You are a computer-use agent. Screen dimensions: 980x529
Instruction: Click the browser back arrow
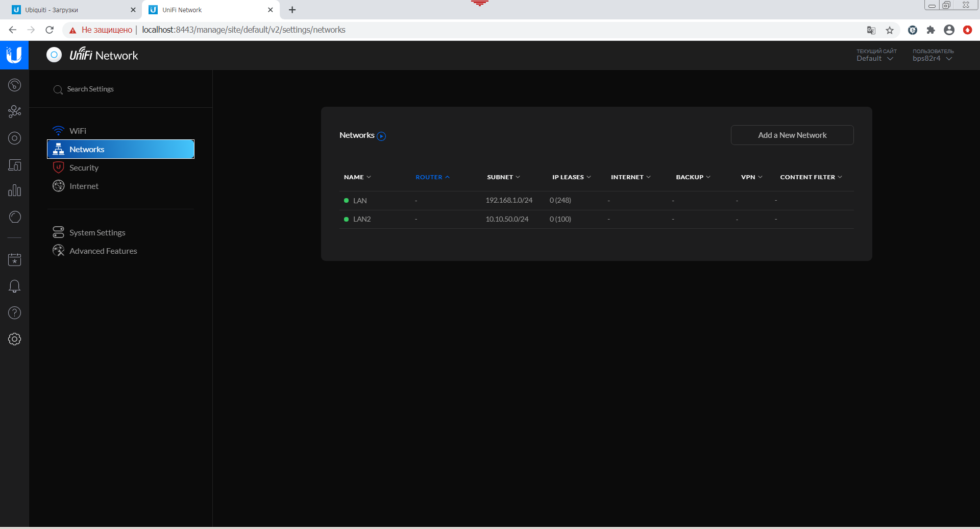click(12, 30)
